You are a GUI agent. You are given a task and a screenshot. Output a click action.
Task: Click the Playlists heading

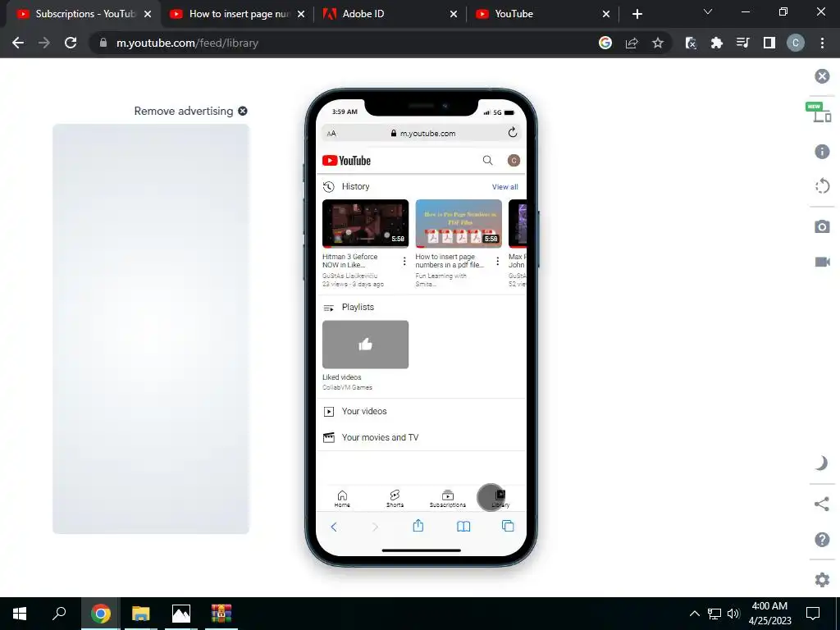358,307
